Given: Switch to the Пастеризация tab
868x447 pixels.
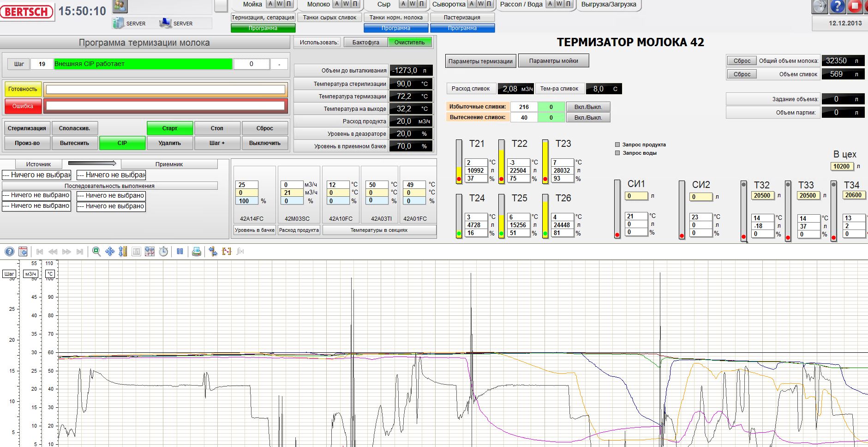Looking at the screenshot, I should point(462,18).
